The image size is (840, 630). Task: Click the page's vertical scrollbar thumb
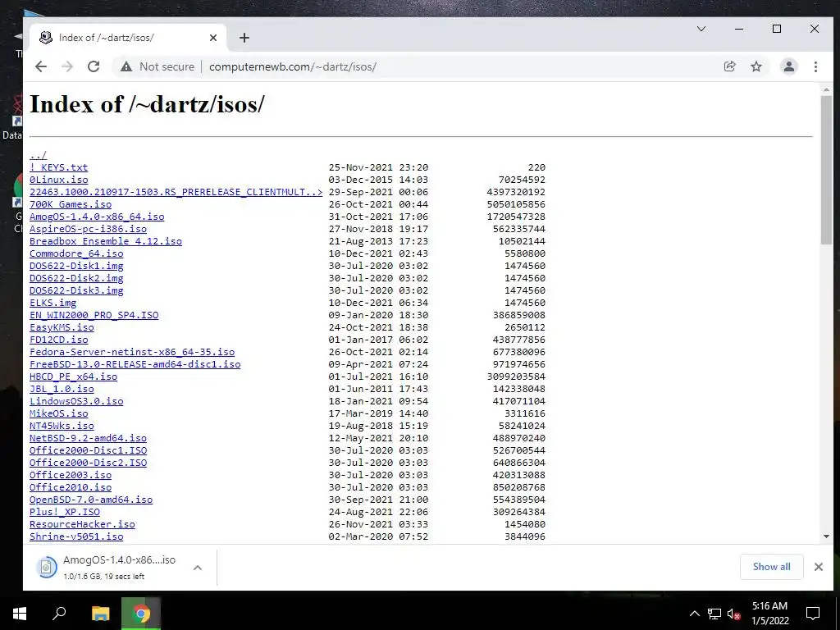tap(826, 170)
